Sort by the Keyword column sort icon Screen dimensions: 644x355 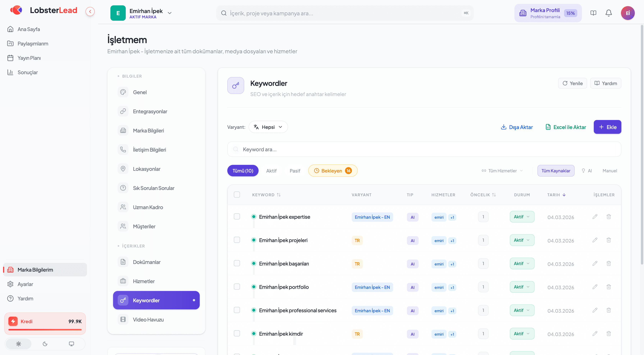pos(279,195)
